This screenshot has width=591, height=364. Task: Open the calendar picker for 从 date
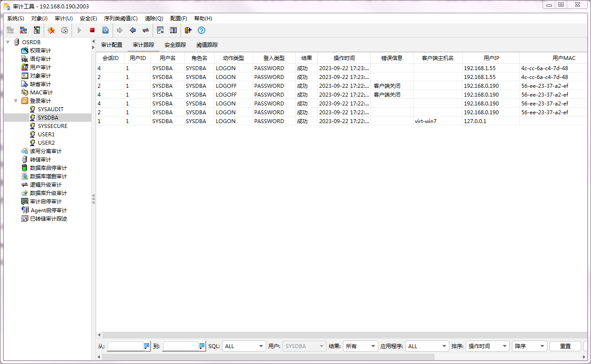147,346
